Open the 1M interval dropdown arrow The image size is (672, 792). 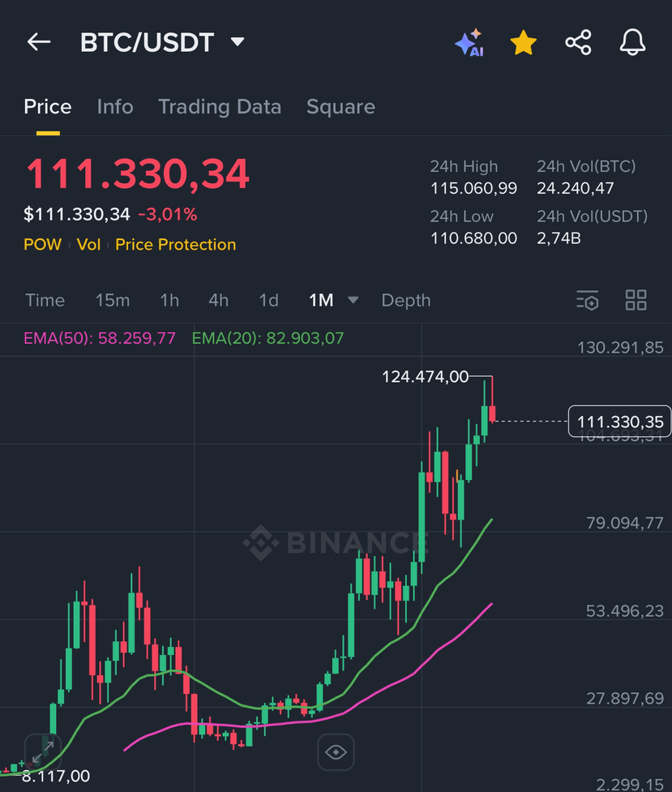[x=353, y=300]
